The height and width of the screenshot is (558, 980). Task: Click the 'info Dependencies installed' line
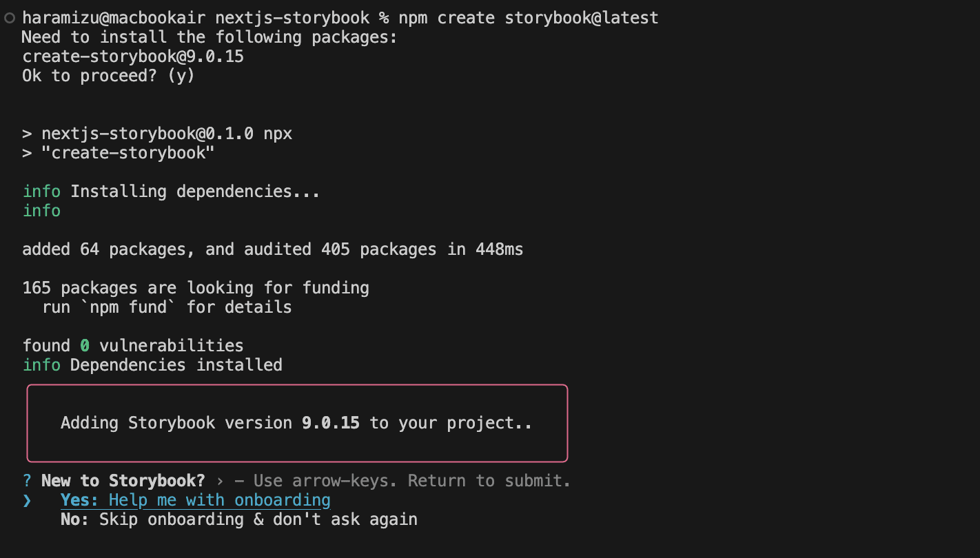152,365
